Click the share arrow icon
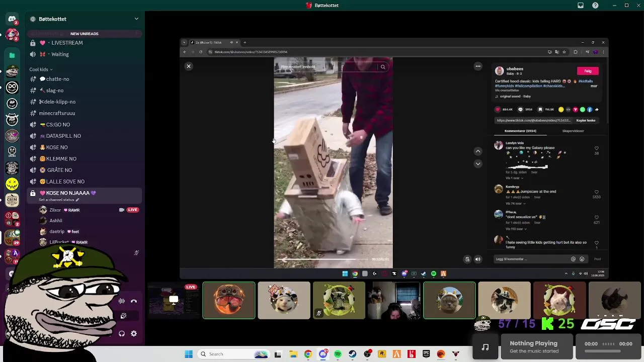 point(597,110)
